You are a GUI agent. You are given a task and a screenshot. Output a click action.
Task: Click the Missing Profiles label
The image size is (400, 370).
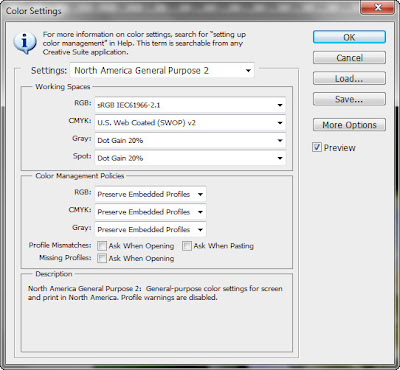click(65, 258)
